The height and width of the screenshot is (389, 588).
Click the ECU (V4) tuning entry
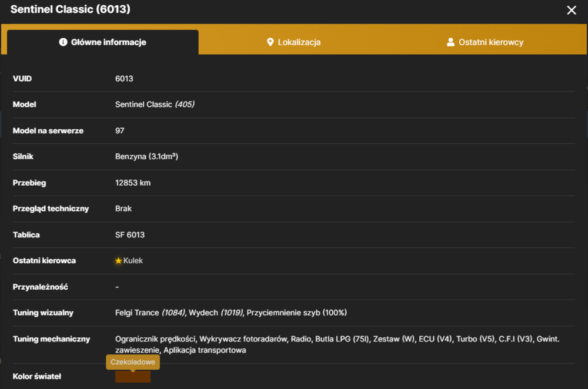coord(435,339)
